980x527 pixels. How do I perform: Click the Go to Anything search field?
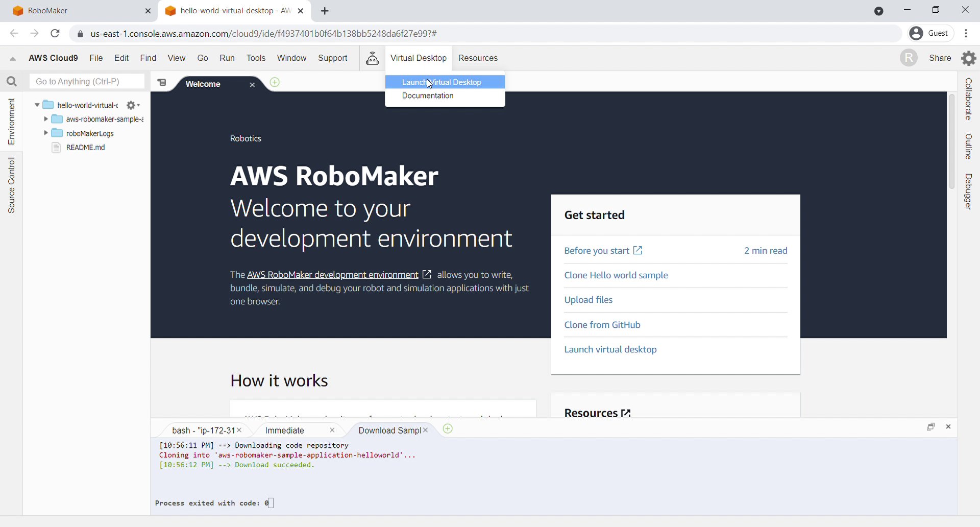(87, 82)
